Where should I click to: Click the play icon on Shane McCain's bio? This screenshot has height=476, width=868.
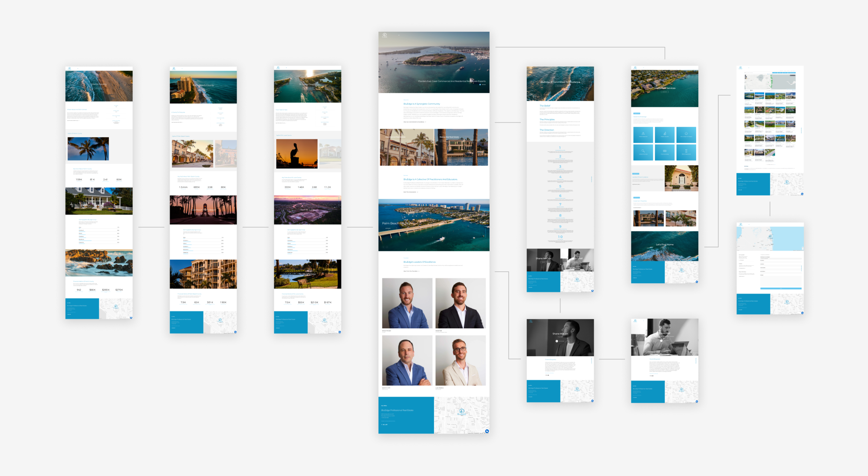(557, 341)
